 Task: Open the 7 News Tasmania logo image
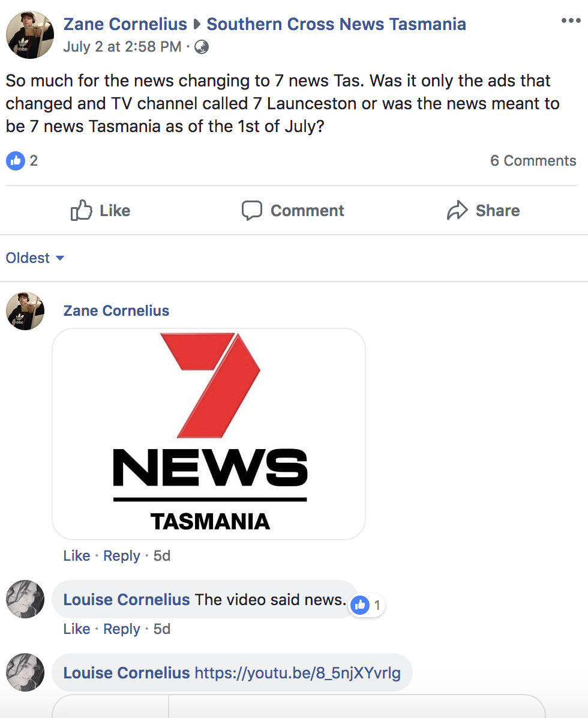coord(209,433)
